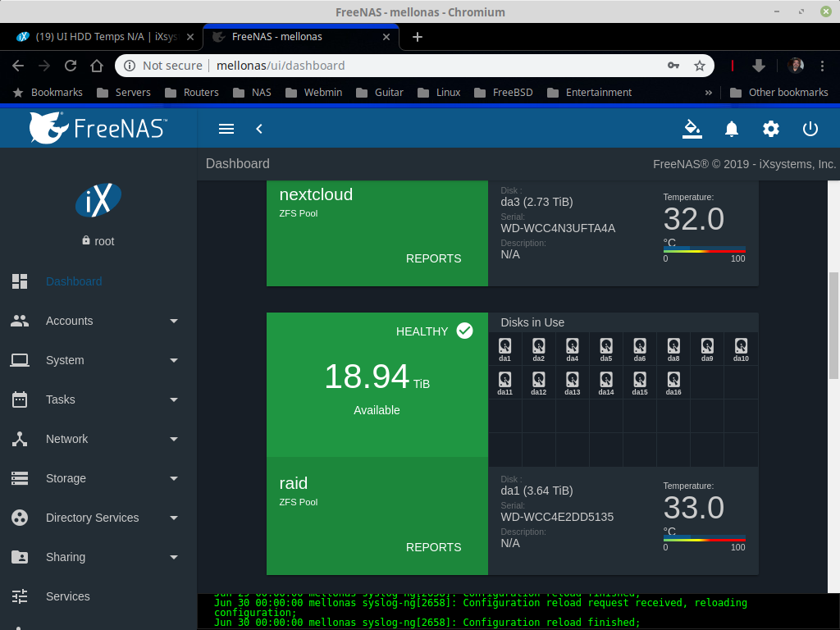Expand Directory Services menu
Image resolution: width=840 pixels, height=630 pixels.
98,518
